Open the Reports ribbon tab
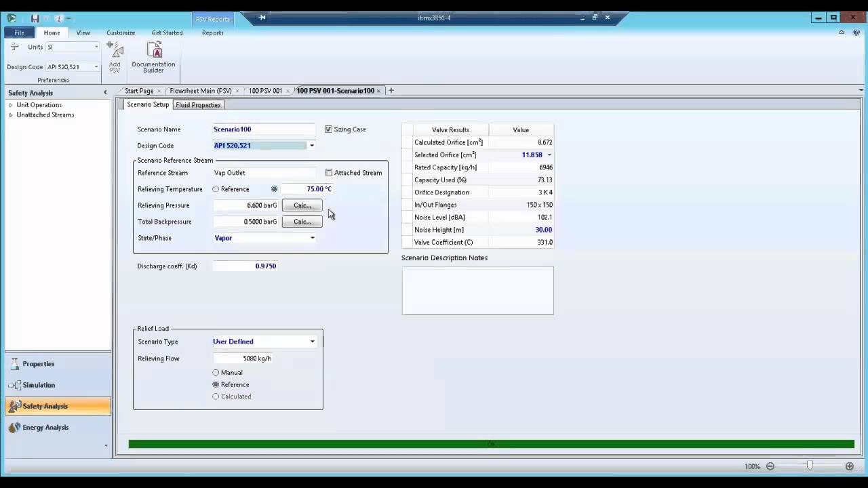Image resolution: width=868 pixels, height=488 pixels. click(212, 33)
